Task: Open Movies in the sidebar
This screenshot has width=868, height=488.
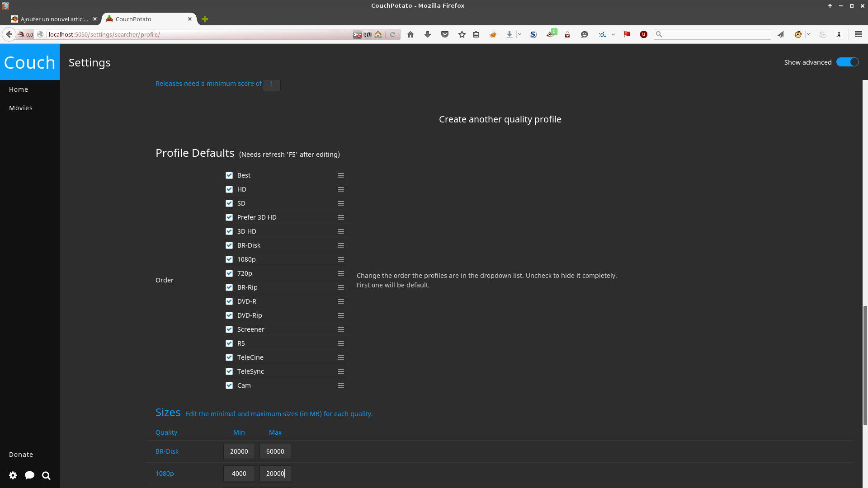Action: (x=21, y=108)
